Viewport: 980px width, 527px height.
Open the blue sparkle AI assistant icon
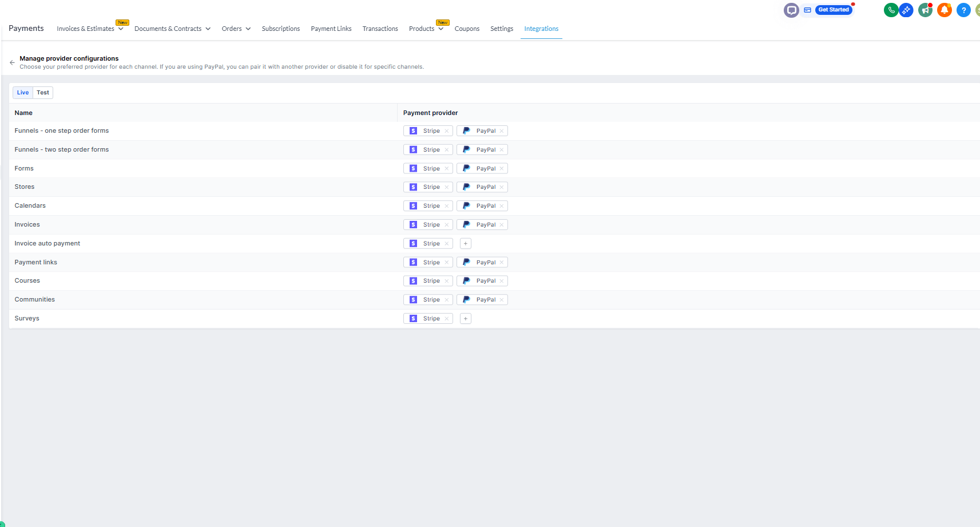906,10
